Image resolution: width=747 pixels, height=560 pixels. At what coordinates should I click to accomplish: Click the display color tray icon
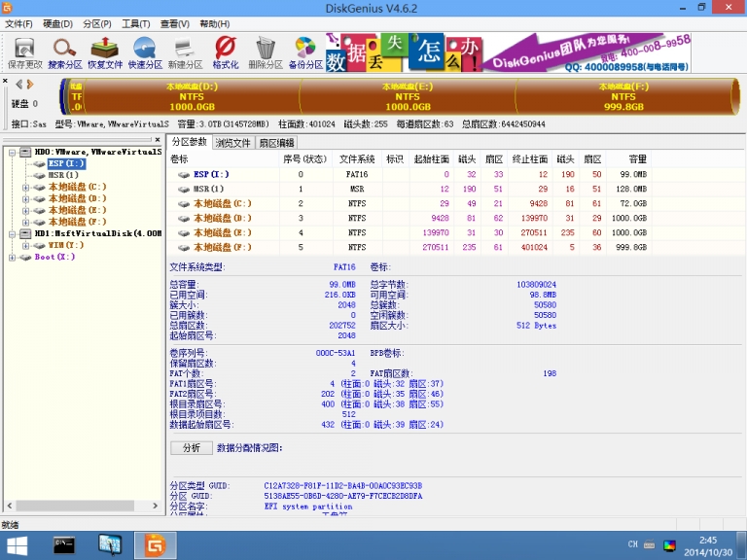point(669,545)
